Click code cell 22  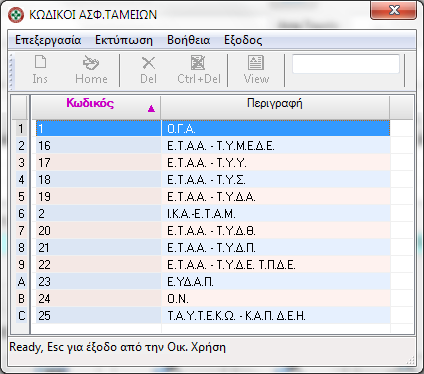(x=98, y=265)
